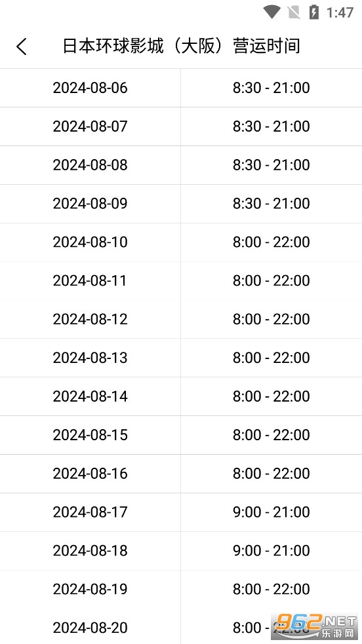Tap the battery charging icon

pyautogui.click(x=314, y=12)
